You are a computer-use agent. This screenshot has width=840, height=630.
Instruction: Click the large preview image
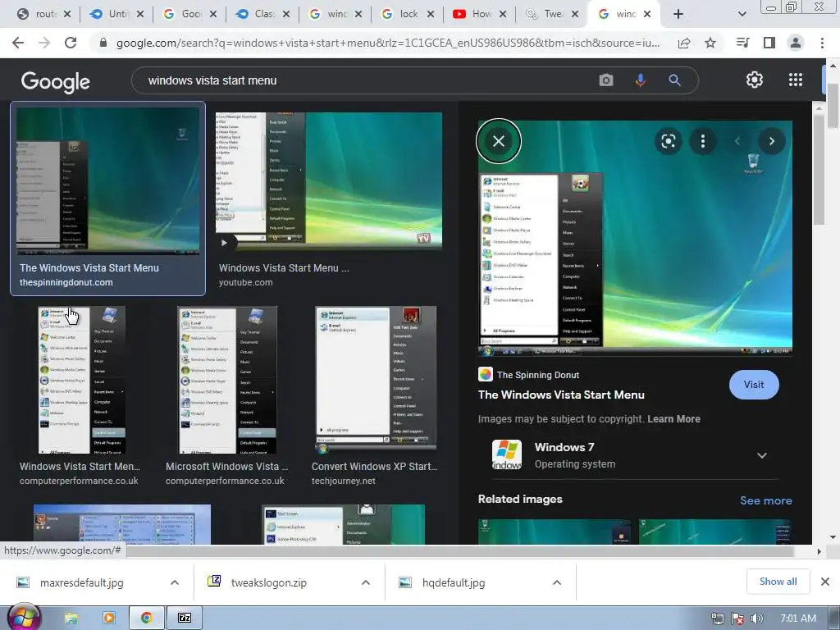[x=635, y=239]
